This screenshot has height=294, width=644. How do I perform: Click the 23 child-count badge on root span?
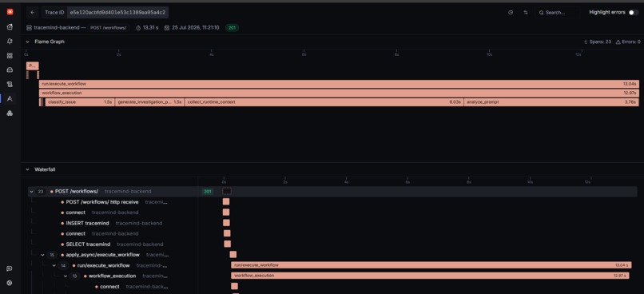[x=41, y=192]
